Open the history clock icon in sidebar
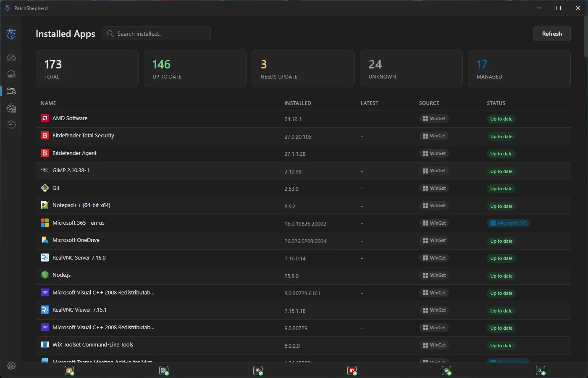Image resolution: width=588 pixels, height=378 pixels. (x=11, y=124)
